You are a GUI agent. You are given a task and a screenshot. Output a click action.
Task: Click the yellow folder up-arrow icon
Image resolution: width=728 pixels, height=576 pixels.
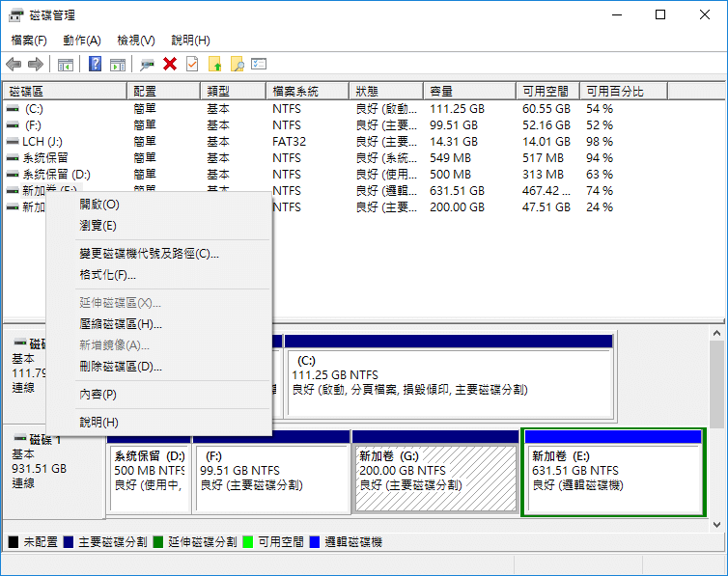(215, 64)
